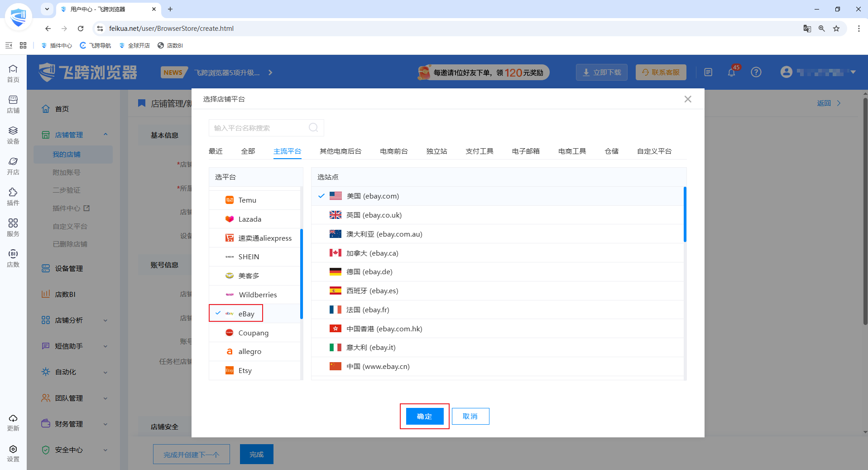Screen dimensions: 868x470
Task: Open the 插件中心 bookmark
Action: [57, 45]
